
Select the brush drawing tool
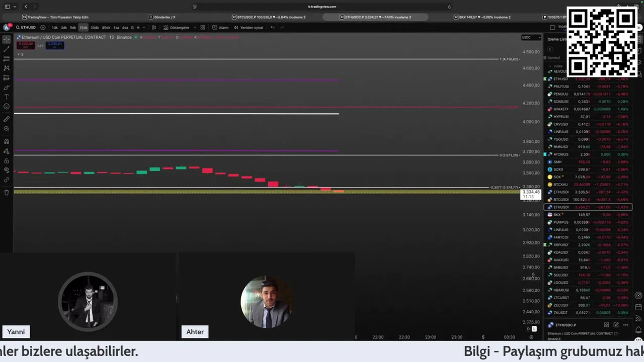click(7, 87)
